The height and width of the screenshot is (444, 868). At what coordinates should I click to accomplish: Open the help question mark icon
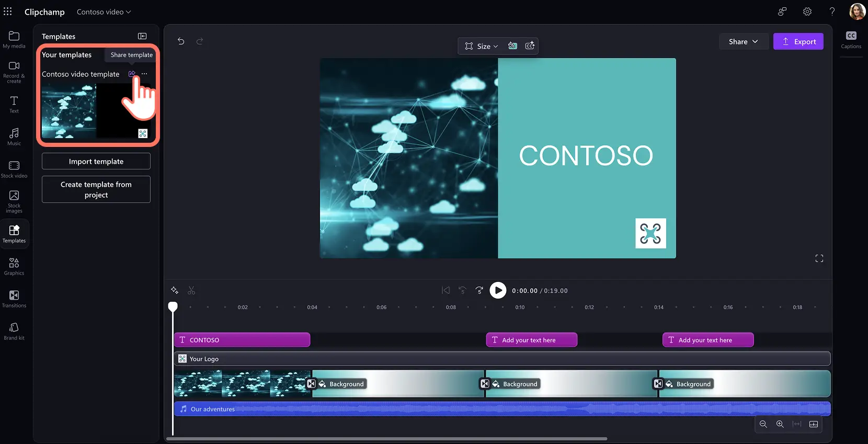tap(832, 12)
